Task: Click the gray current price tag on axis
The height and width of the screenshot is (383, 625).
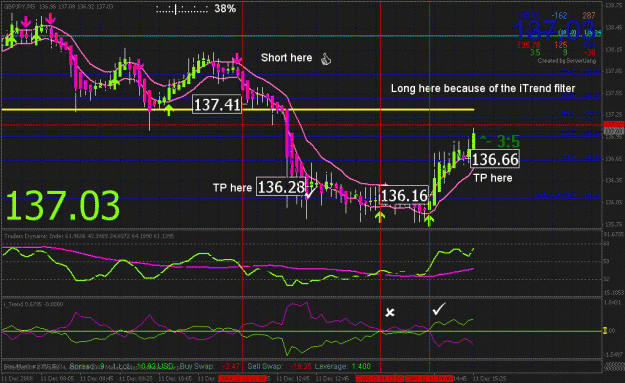Action: click(614, 131)
